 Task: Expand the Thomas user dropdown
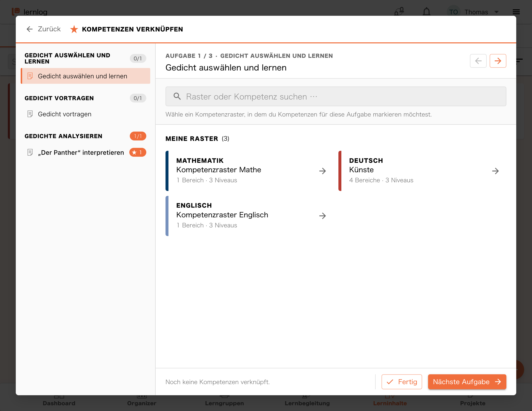click(x=497, y=12)
